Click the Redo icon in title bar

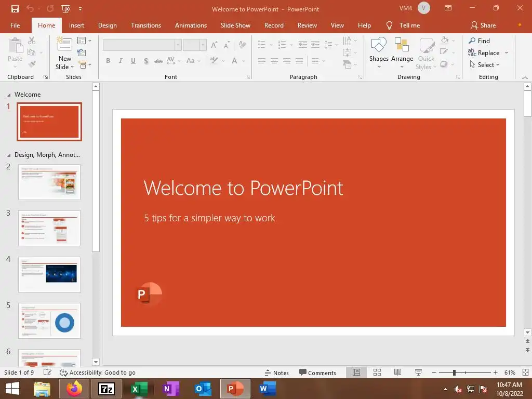50,9
